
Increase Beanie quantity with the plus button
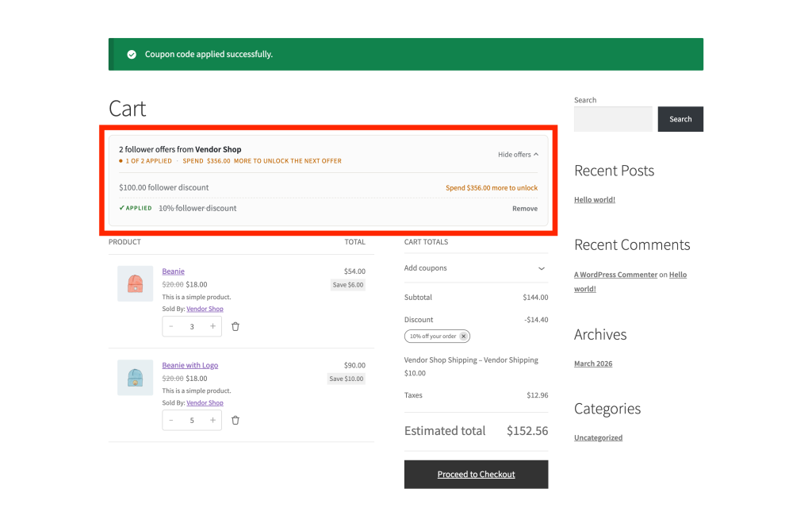coord(213,326)
